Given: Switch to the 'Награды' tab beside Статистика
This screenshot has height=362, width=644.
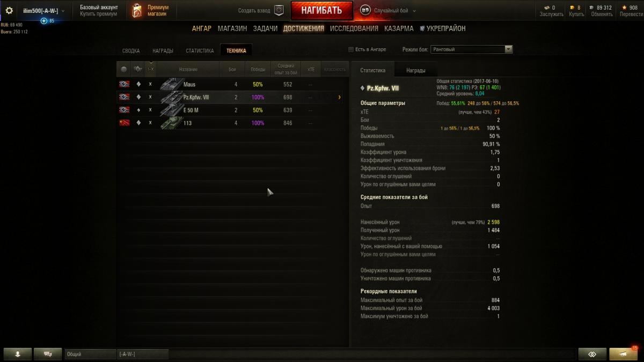Looking at the screenshot, I should pyautogui.click(x=415, y=70).
